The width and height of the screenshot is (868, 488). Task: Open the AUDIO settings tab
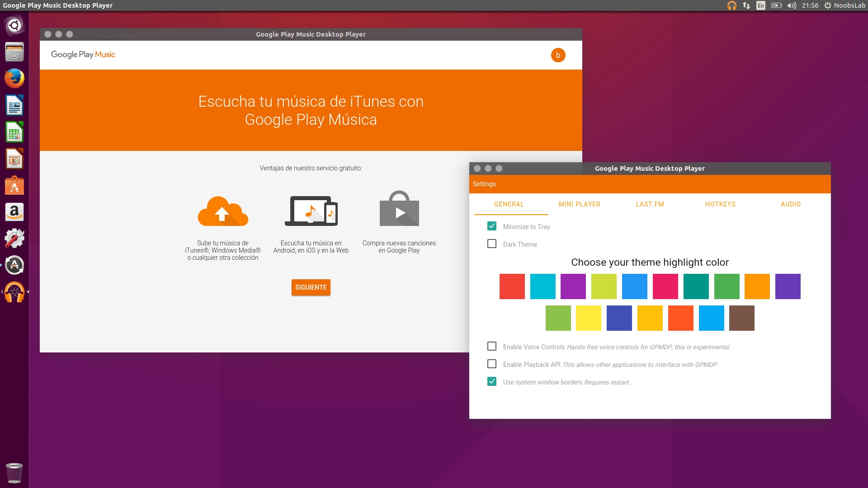(x=791, y=204)
